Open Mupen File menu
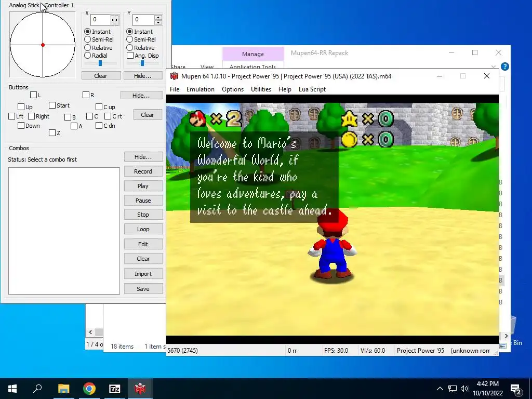532x399 pixels. click(x=175, y=89)
